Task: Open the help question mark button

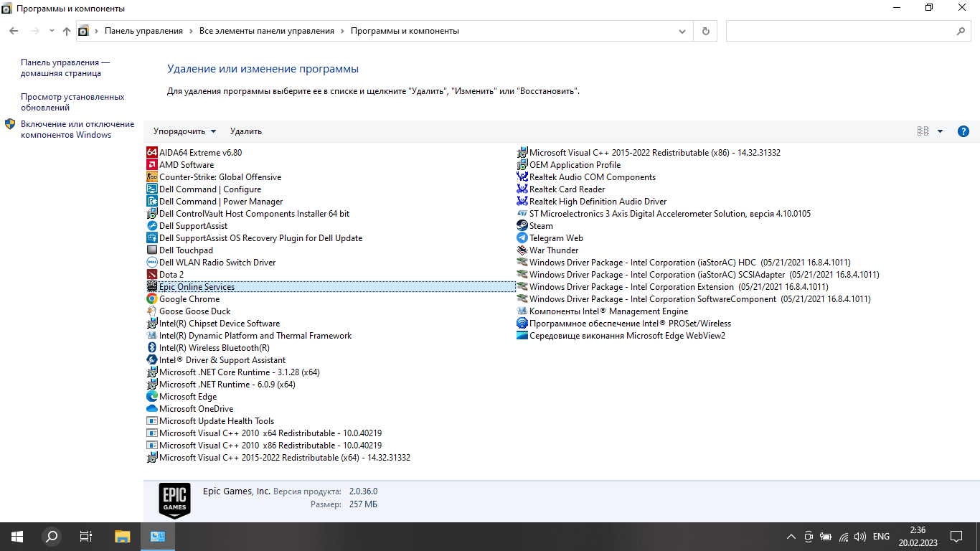Action: [x=963, y=131]
